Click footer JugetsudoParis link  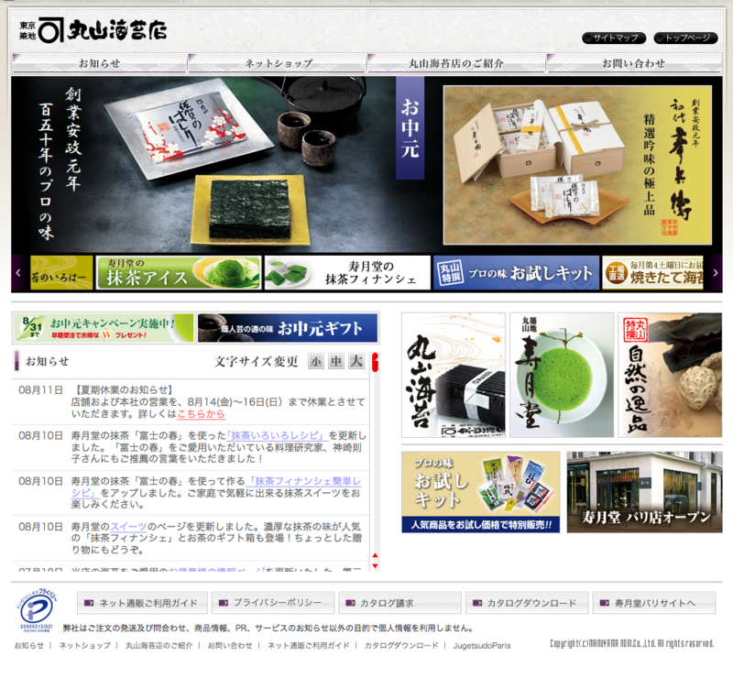(x=482, y=645)
